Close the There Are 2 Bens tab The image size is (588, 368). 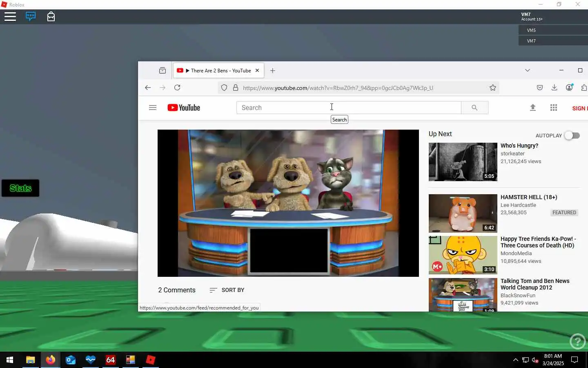pyautogui.click(x=257, y=70)
